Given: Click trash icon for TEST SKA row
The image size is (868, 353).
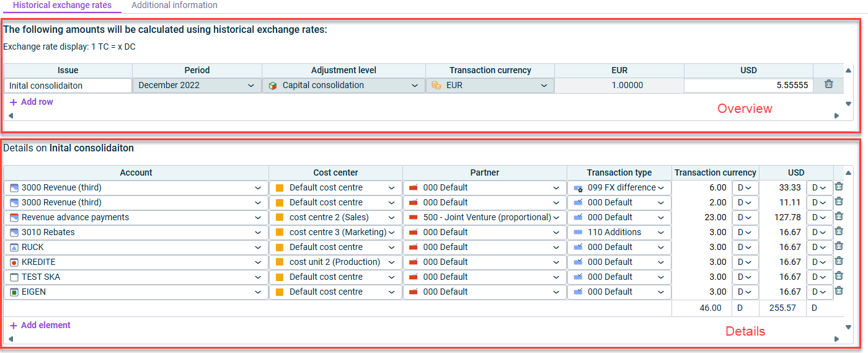Looking at the screenshot, I should tap(839, 276).
